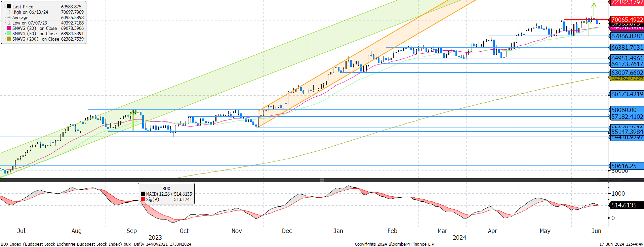
Task: Click the BUX title in MACD legend
Action: [166, 189]
